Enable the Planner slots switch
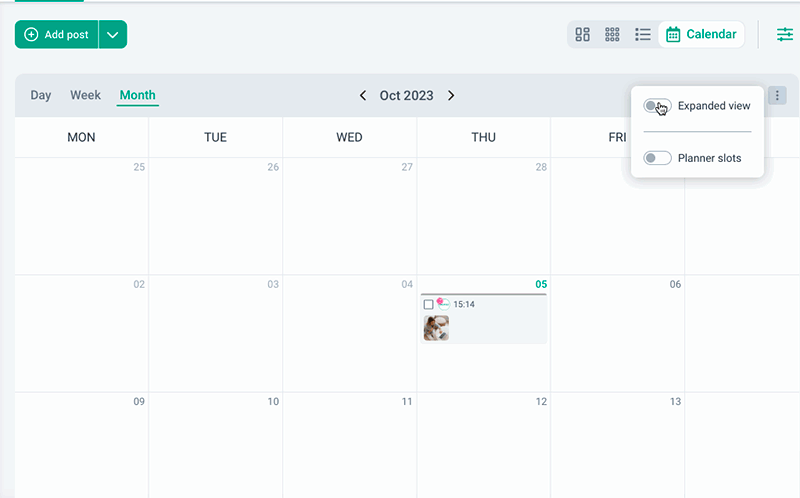Viewport: 800px width, 498px height. click(x=657, y=158)
